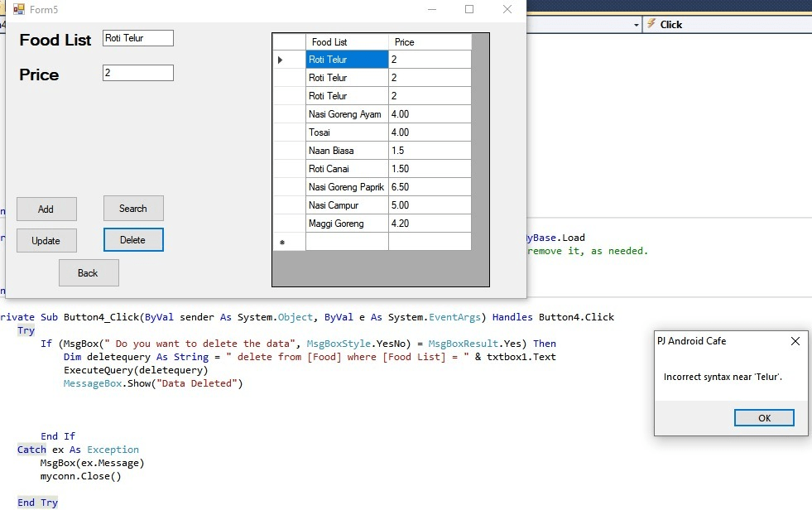
Task: Click the Price text box
Action: point(137,73)
